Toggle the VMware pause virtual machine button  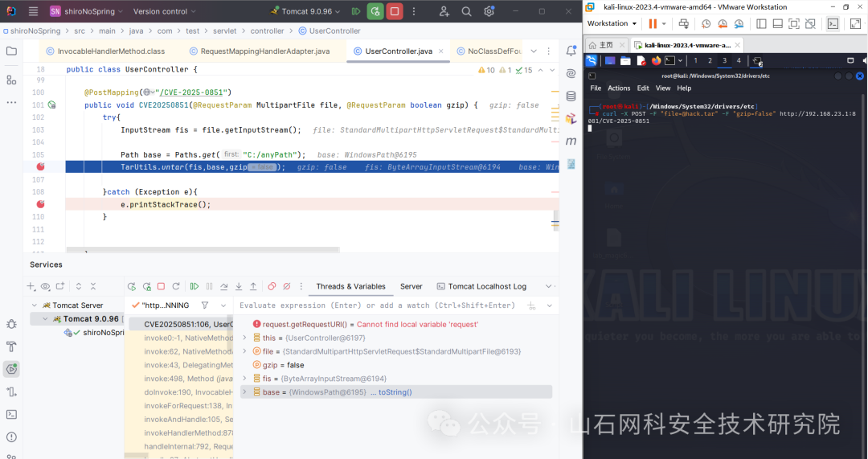pos(653,23)
